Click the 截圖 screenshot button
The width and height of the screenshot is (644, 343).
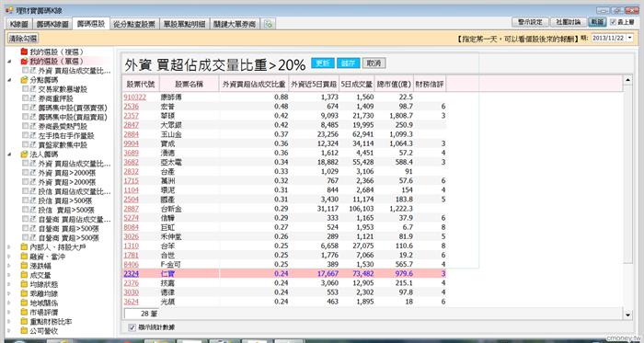[598, 22]
